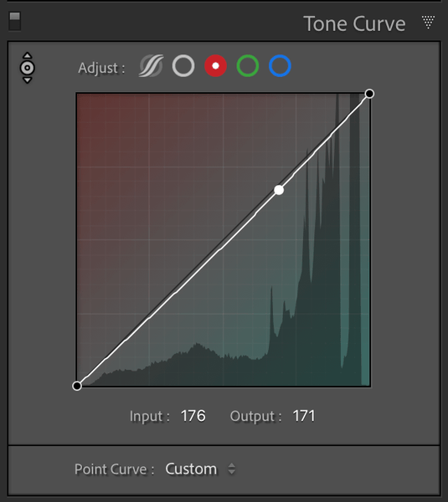Click the Input label
This screenshot has width=448, height=502.
coord(150,417)
